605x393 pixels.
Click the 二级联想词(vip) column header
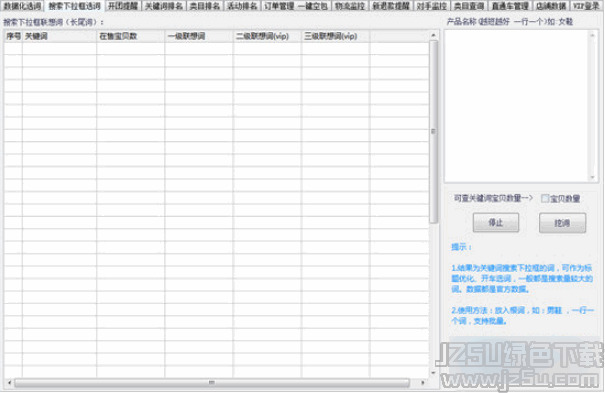point(267,36)
